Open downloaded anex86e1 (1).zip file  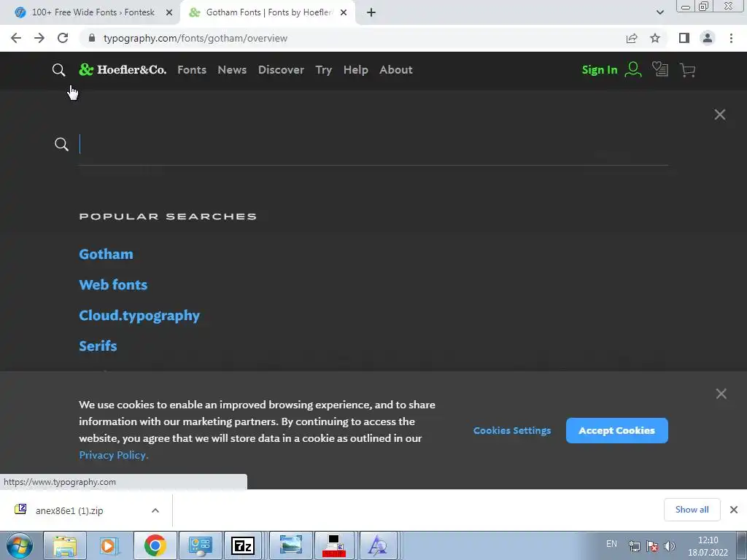(x=69, y=510)
